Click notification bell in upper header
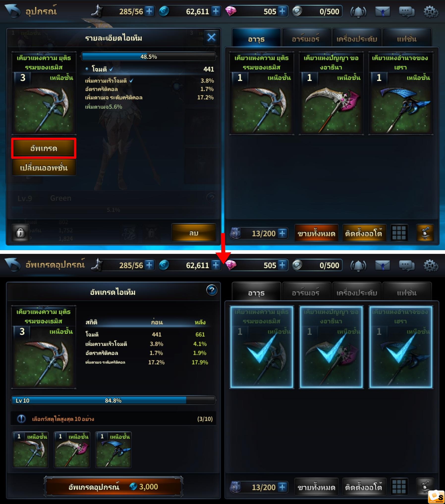 pyautogui.click(x=358, y=12)
